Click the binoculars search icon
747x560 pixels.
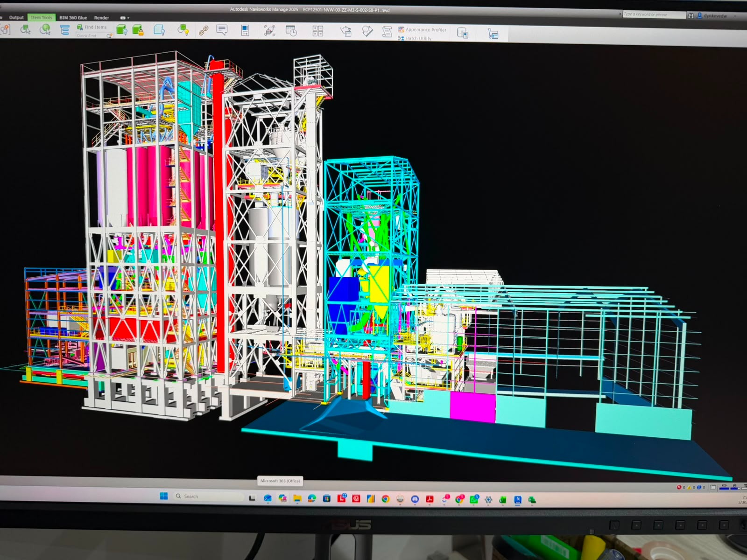click(x=691, y=15)
